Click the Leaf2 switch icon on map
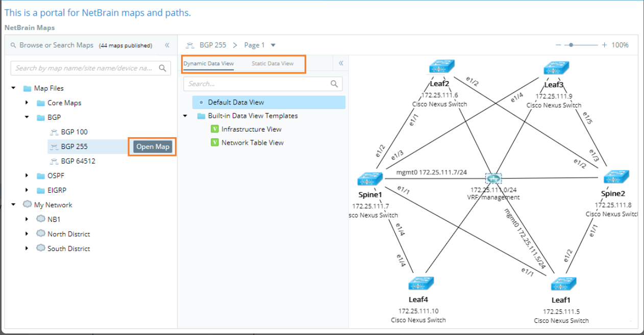 click(442, 67)
